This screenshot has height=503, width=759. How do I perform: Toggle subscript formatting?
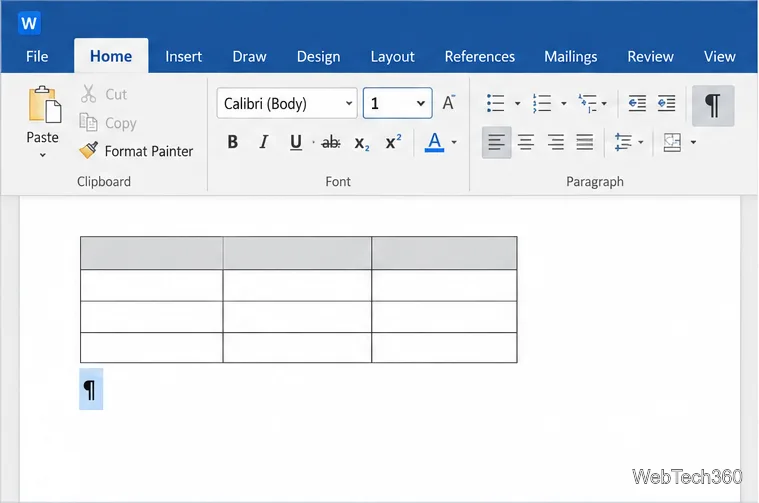pyautogui.click(x=362, y=143)
